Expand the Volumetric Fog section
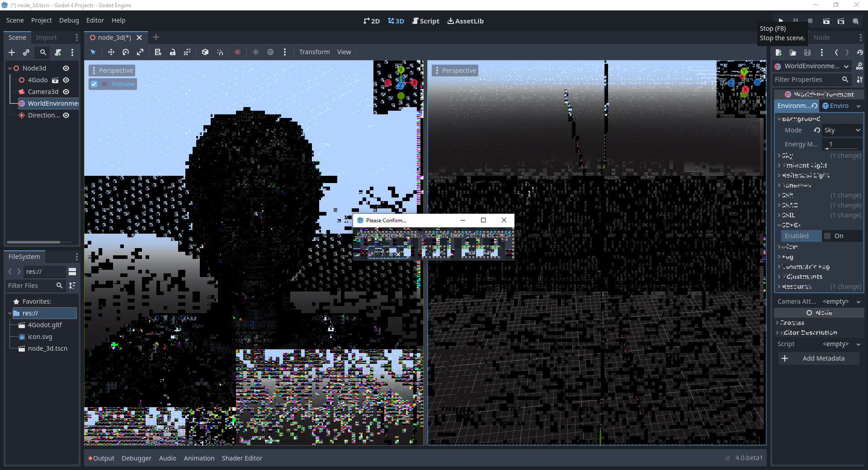Viewport: 868px width, 470px height. pos(806,267)
